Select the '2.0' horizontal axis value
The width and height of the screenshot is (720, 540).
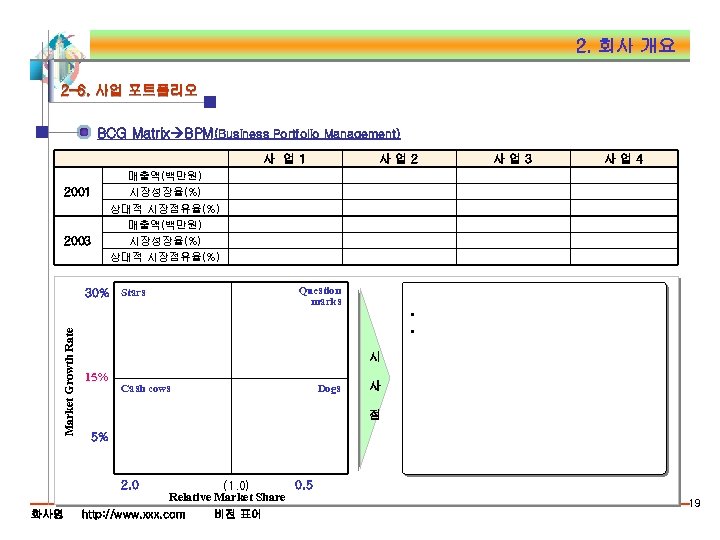[x=130, y=485]
